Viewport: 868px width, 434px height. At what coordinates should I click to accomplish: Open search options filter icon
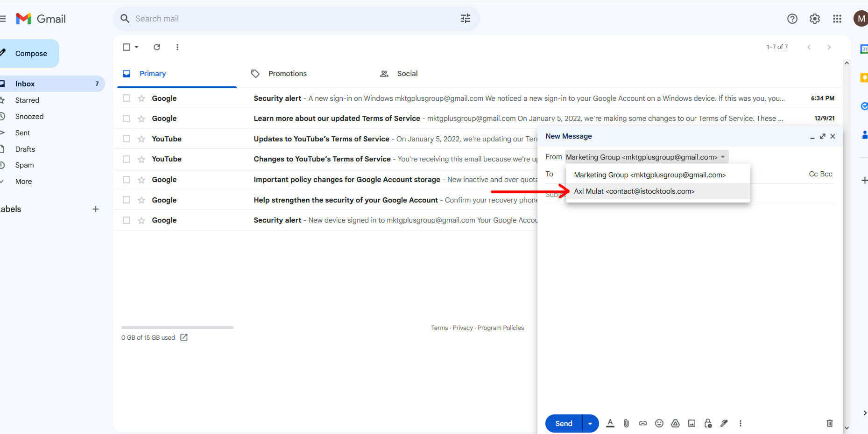coord(465,19)
